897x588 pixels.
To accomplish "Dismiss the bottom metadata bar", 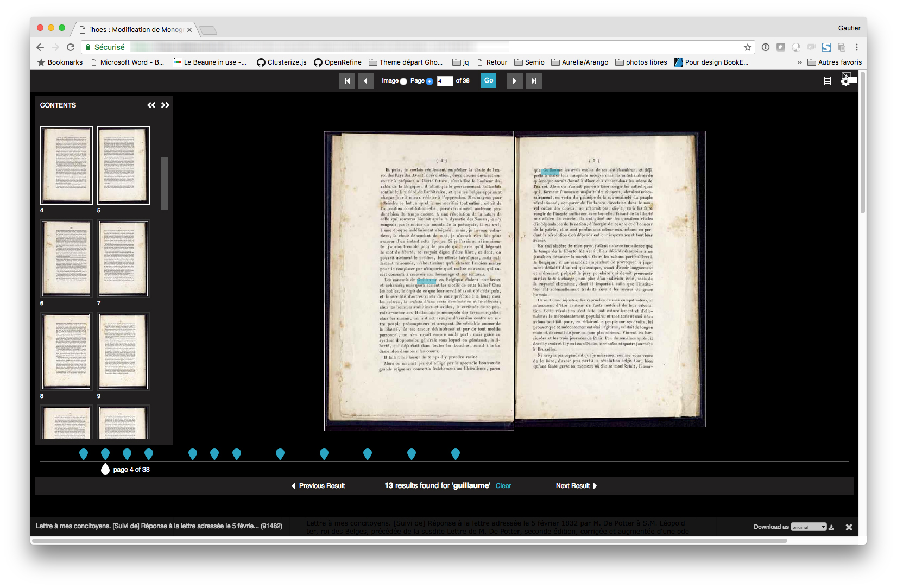I will tap(849, 527).
